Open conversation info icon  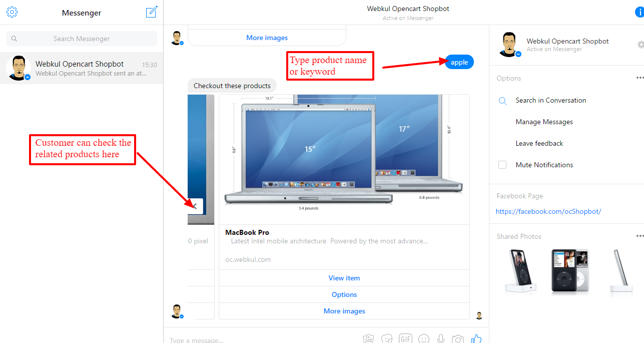639,12
